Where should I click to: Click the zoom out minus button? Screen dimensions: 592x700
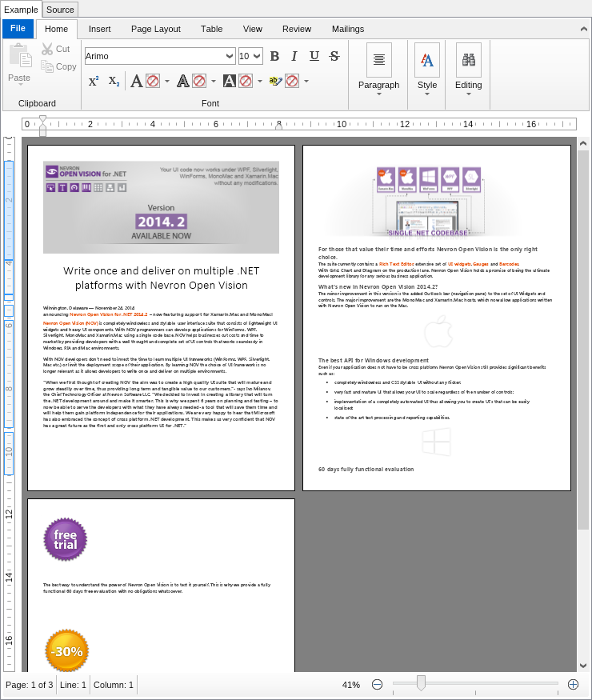[x=378, y=684]
